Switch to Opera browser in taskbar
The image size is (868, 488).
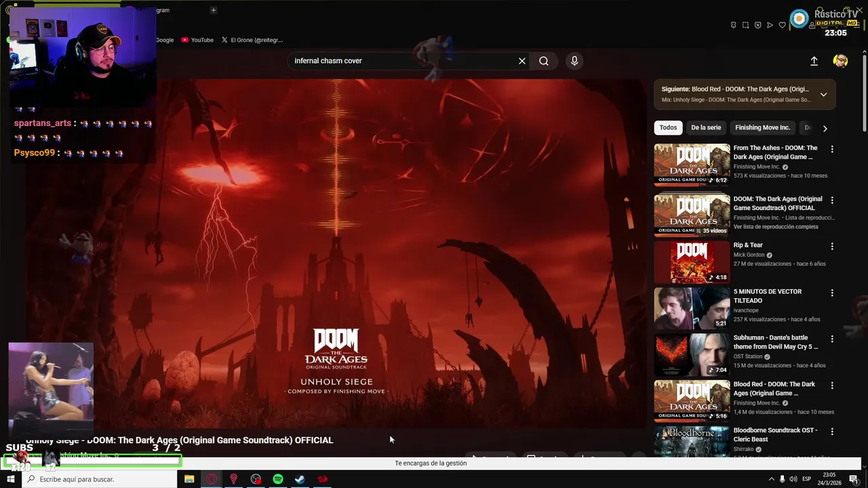[212, 479]
